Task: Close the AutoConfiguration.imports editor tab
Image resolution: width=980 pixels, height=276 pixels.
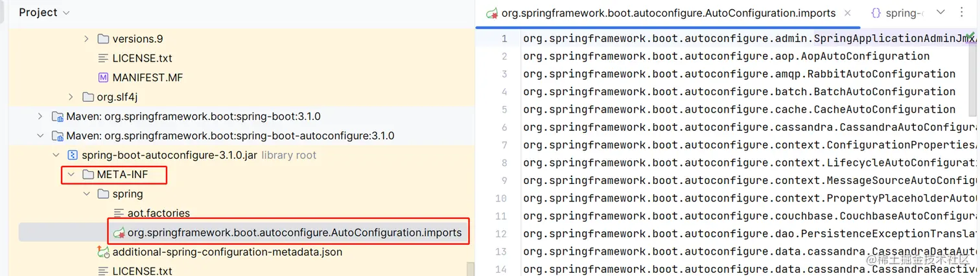Action: pyautogui.click(x=847, y=13)
